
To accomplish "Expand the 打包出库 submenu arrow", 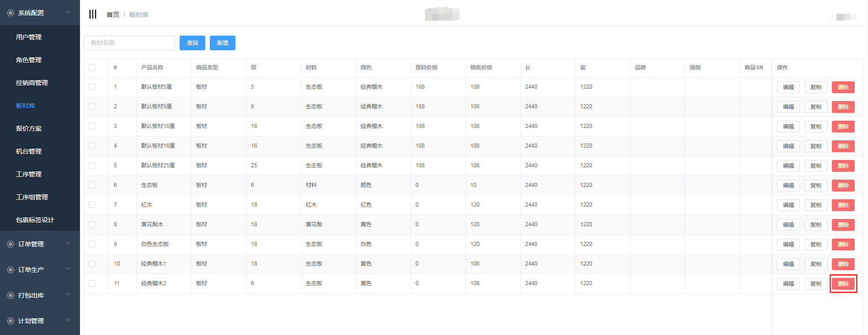I will click(x=68, y=295).
